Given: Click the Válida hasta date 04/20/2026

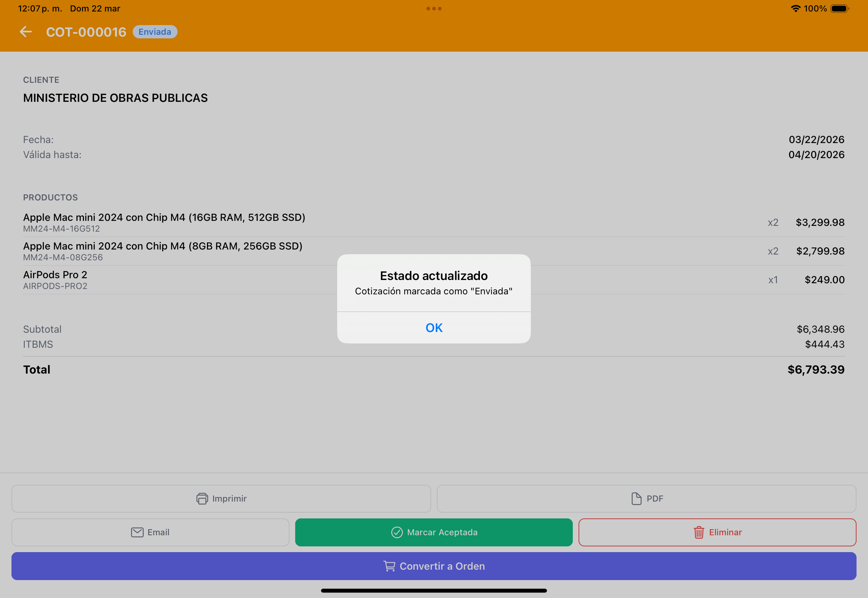Looking at the screenshot, I should click(x=816, y=155).
